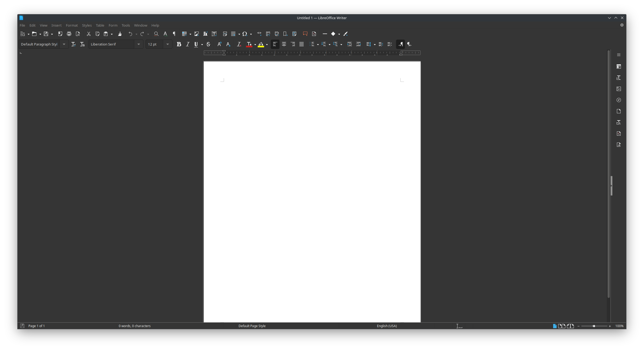The height and width of the screenshot is (350, 644).
Task: Click the Cut scissors icon
Action: pyautogui.click(x=89, y=34)
